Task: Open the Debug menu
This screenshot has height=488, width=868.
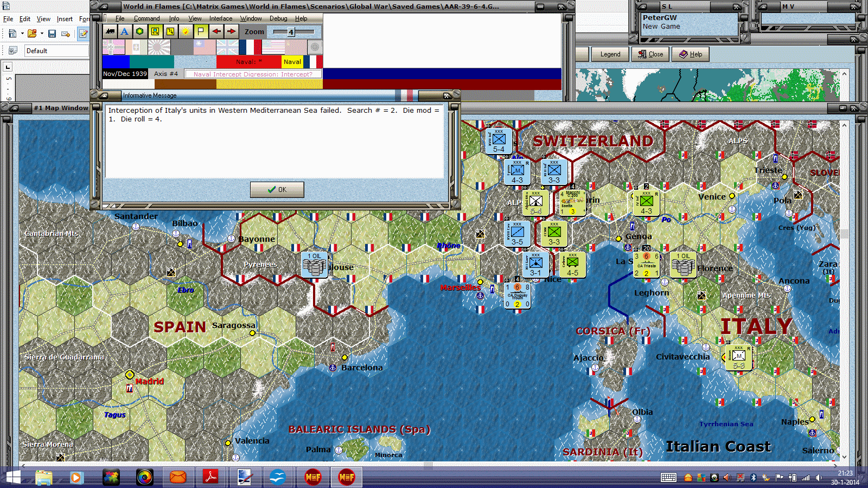Action: (278, 18)
